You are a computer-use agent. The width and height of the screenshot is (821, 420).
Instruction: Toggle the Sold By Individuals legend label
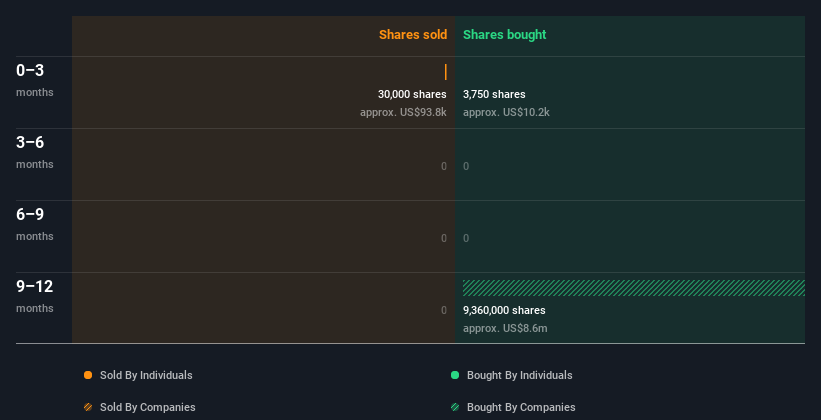click(x=146, y=375)
